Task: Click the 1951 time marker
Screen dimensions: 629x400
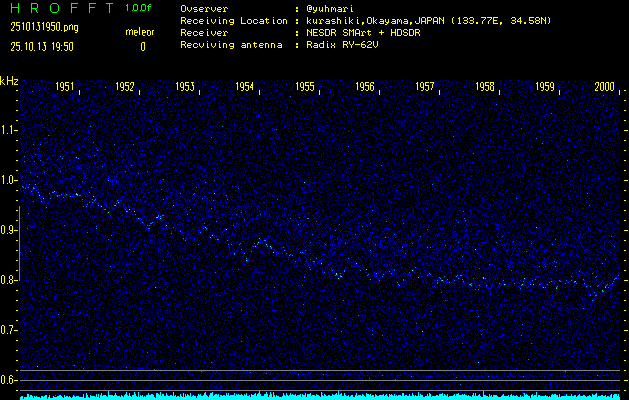Action: tap(65, 88)
